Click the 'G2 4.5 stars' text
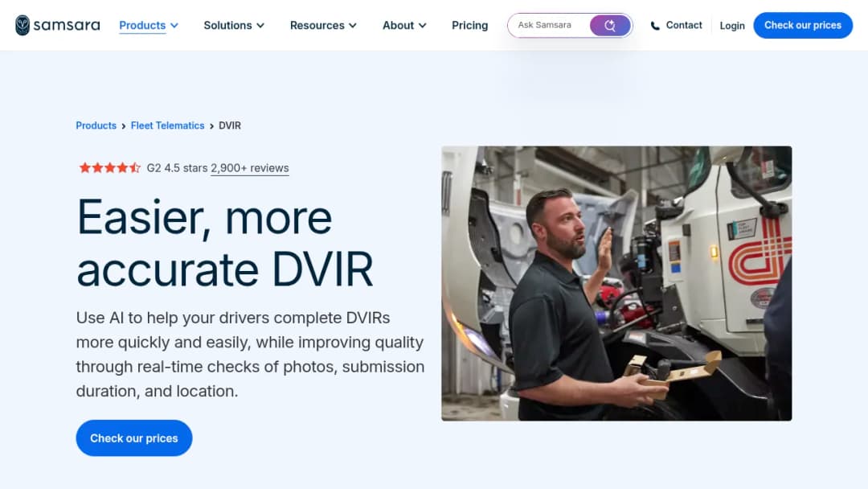 (177, 168)
